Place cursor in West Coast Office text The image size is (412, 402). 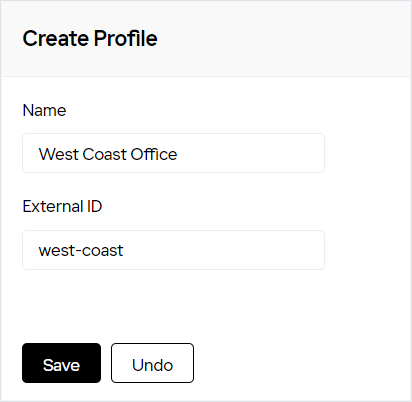pos(108,154)
